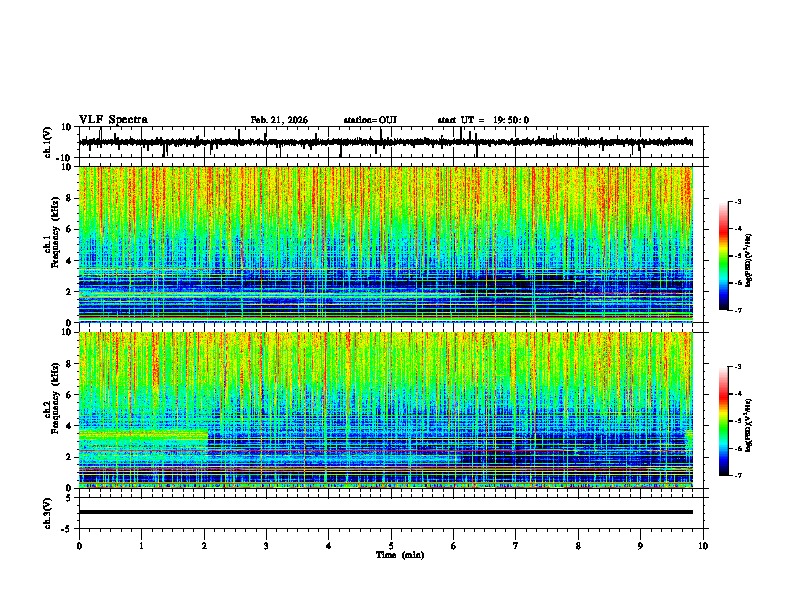792x612 pixels.
Task: Click the "-7" tick on ch.2 colorbar
Action: [737, 475]
